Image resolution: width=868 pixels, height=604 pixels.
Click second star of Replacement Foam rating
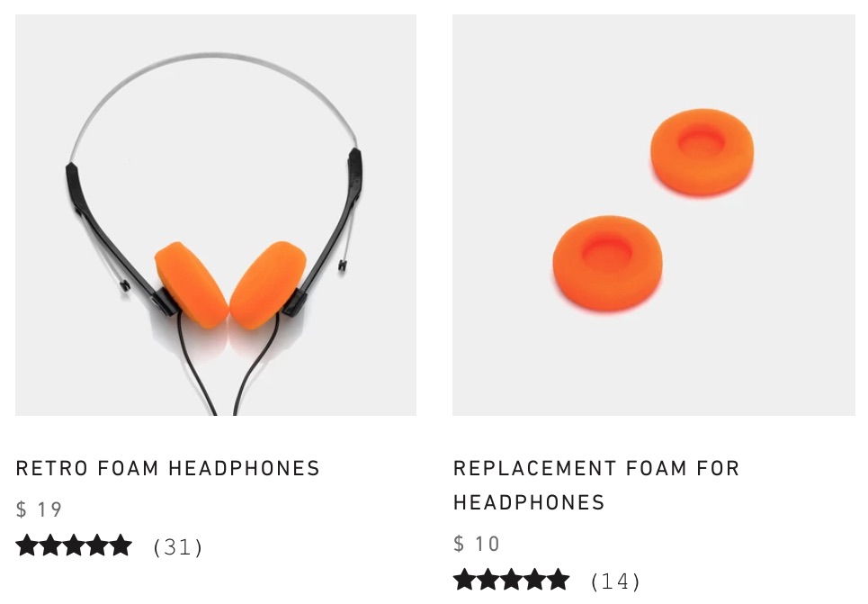488,581
